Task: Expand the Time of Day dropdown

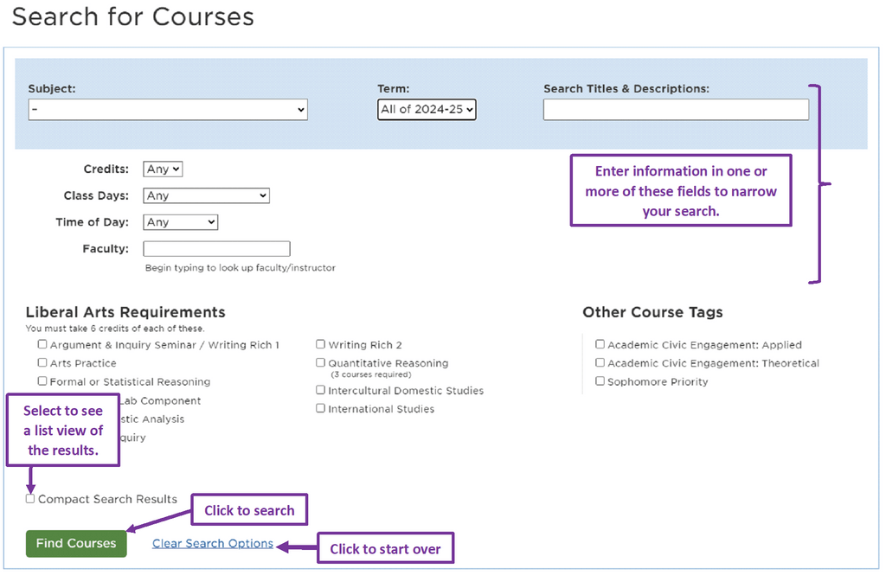Action: coord(180,221)
